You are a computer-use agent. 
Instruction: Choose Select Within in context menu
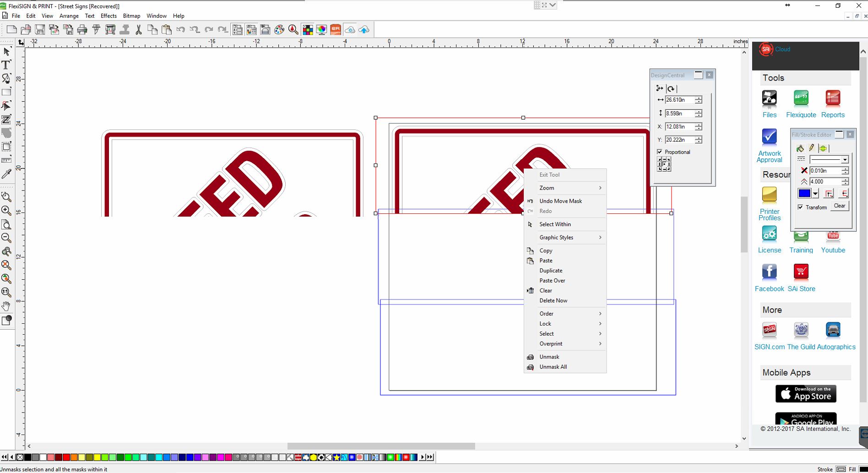click(x=565, y=224)
